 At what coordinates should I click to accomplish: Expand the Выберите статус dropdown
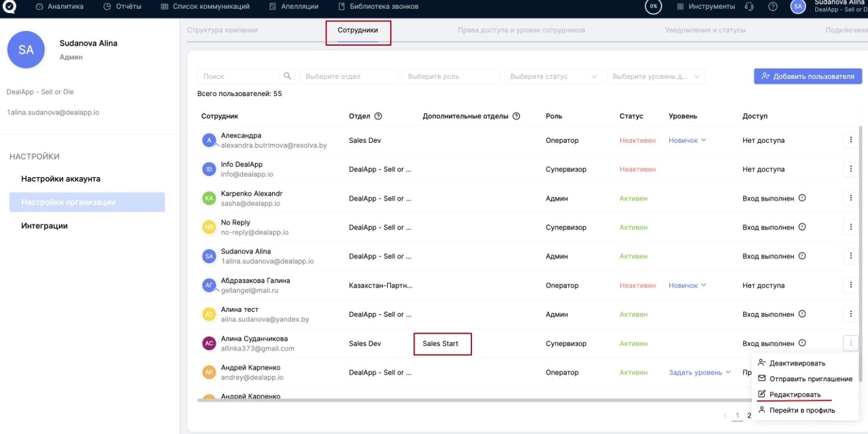553,76
